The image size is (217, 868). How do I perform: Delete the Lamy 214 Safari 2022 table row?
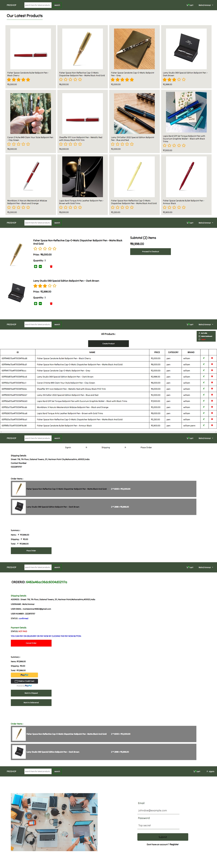pyautogui.click(x=212, y=395)
